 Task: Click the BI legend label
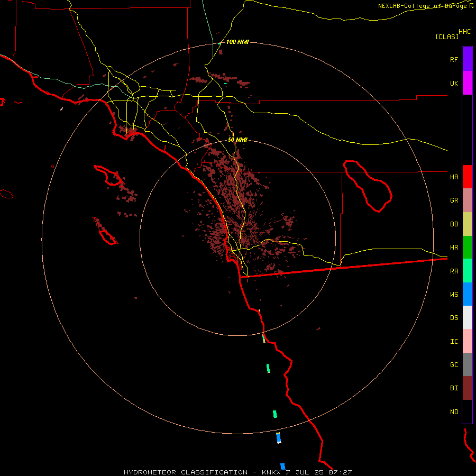point(454,388)
